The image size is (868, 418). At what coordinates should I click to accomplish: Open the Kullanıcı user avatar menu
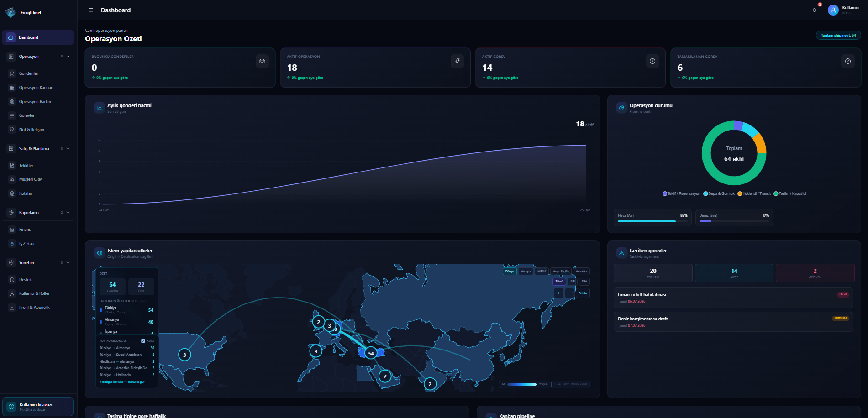pyautogui.click(x=833, y=10)
